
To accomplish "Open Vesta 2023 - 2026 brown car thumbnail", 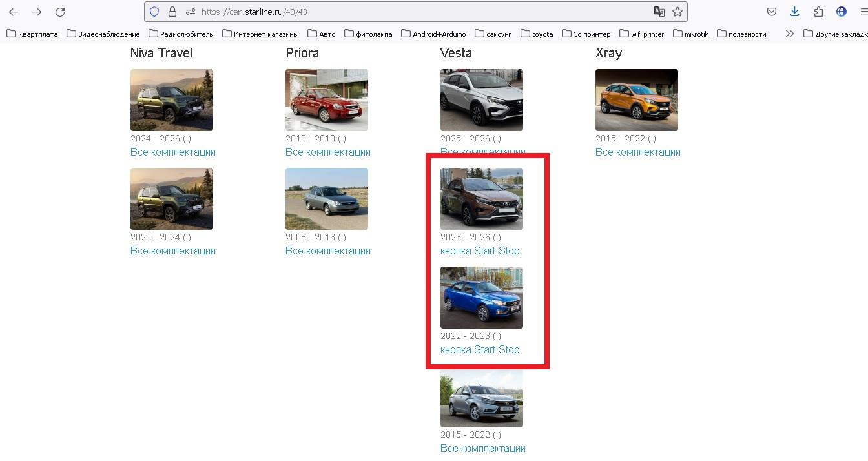I will pyautogui.click(x=482, y=199).
